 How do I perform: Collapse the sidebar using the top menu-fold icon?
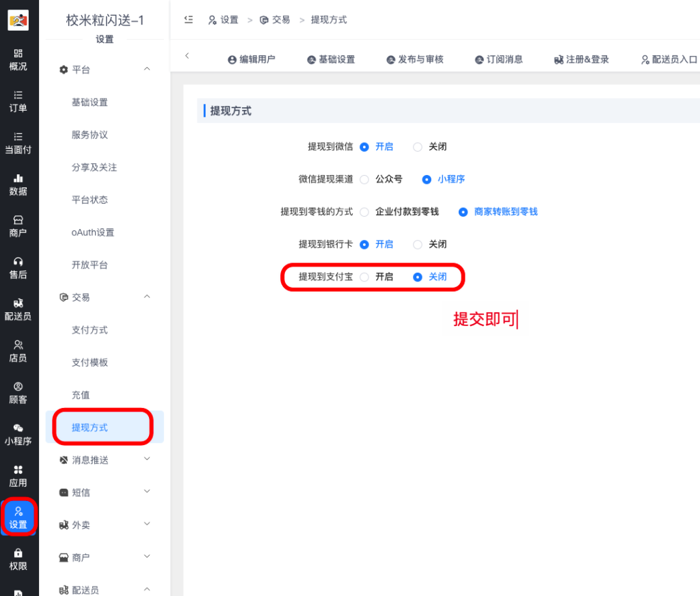pyautogui.click(x=189, y=20)
